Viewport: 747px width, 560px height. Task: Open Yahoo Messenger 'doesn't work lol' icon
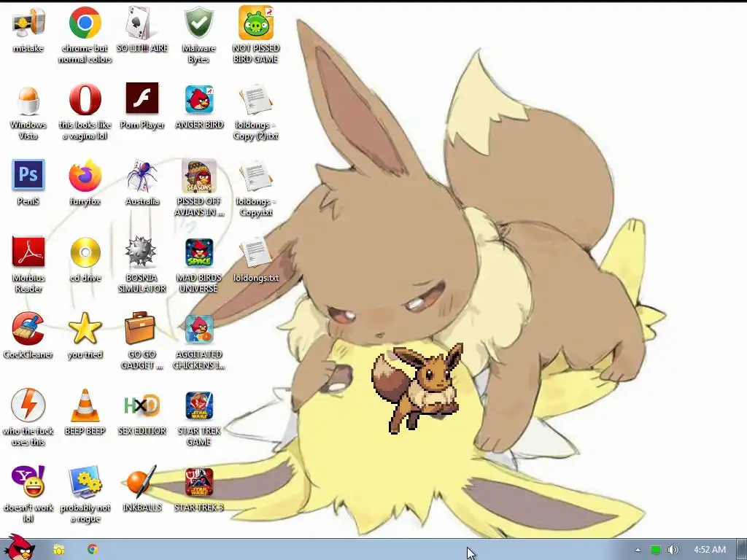click(28, 481)
